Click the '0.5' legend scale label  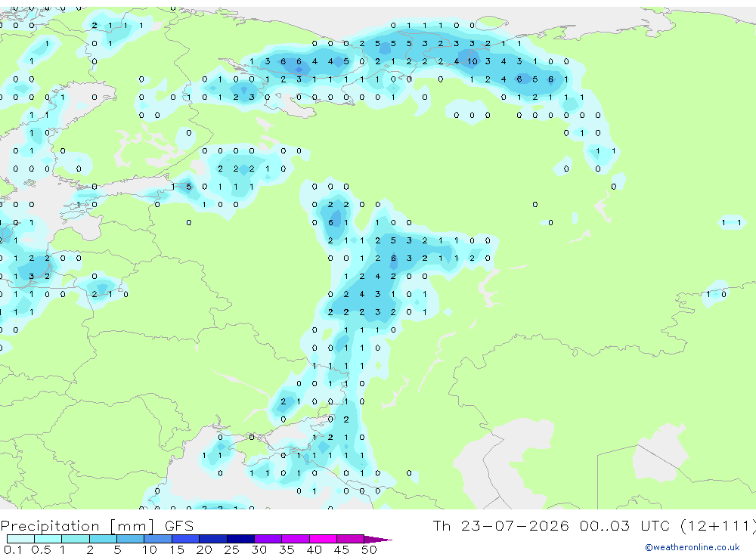[x=41, y=549]
